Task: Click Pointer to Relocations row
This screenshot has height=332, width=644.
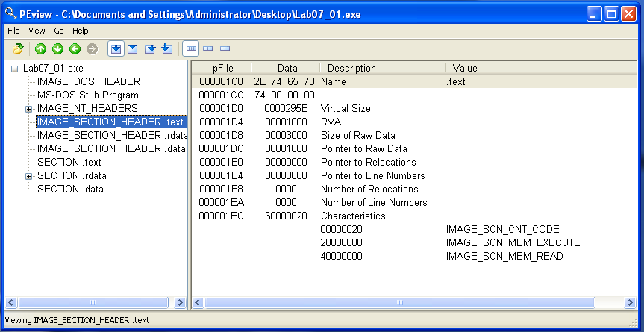Action: (x=414, y=162)
